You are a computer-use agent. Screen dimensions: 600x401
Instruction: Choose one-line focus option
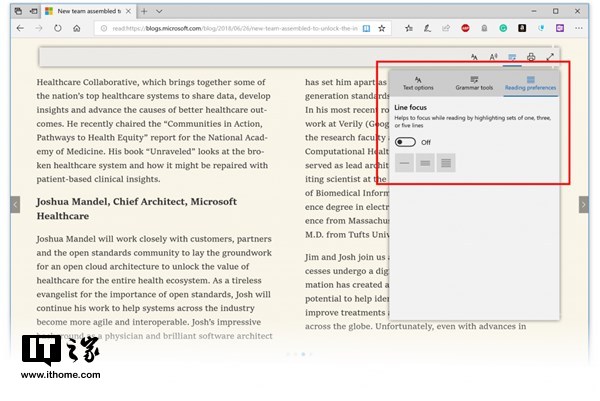click(x=404, y=163)
